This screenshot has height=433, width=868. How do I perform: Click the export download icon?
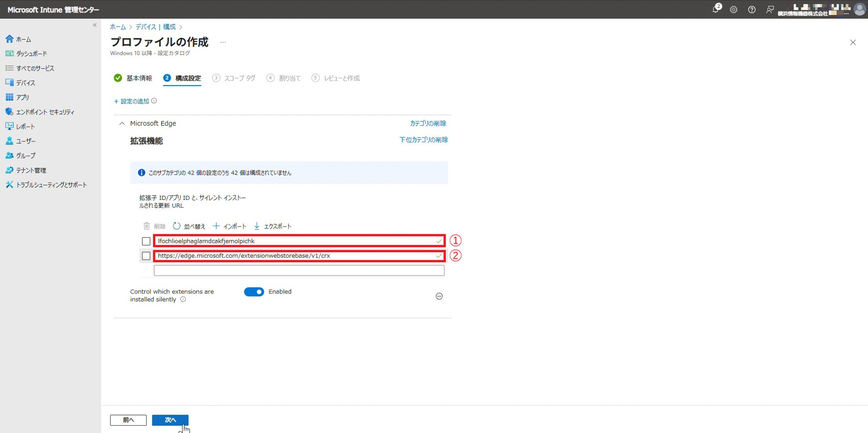(257, 226)
